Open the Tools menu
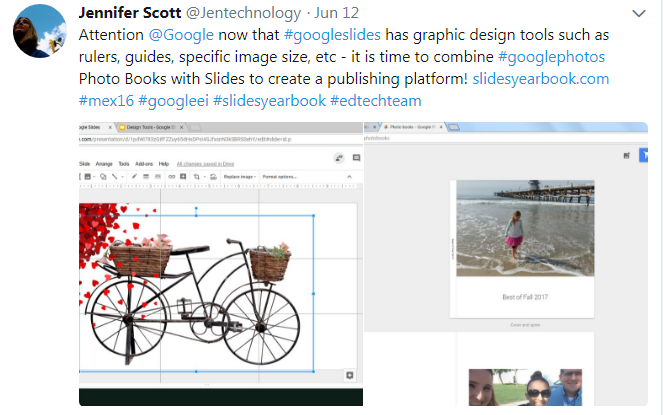663x415 pixels. (x=124, y=164)
